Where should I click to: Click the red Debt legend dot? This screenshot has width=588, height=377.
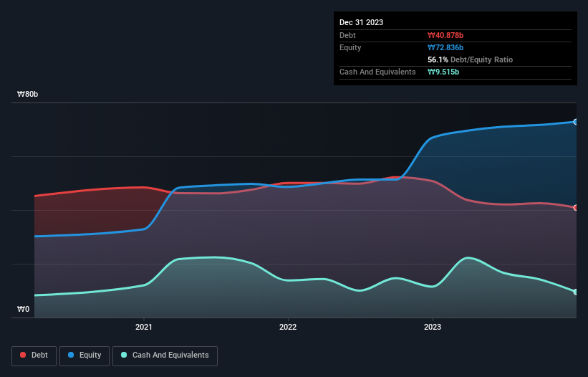(23, 355)
